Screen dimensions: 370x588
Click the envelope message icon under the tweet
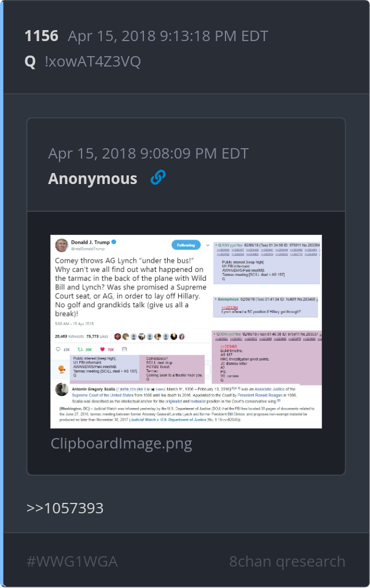[124, 349]
